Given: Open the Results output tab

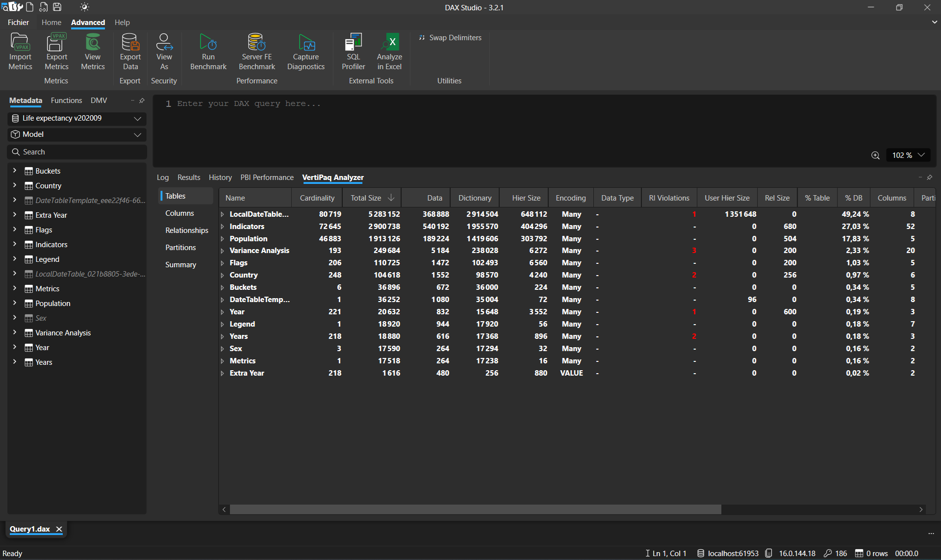Looking at the screenshot, I should [x=189, y=178].
